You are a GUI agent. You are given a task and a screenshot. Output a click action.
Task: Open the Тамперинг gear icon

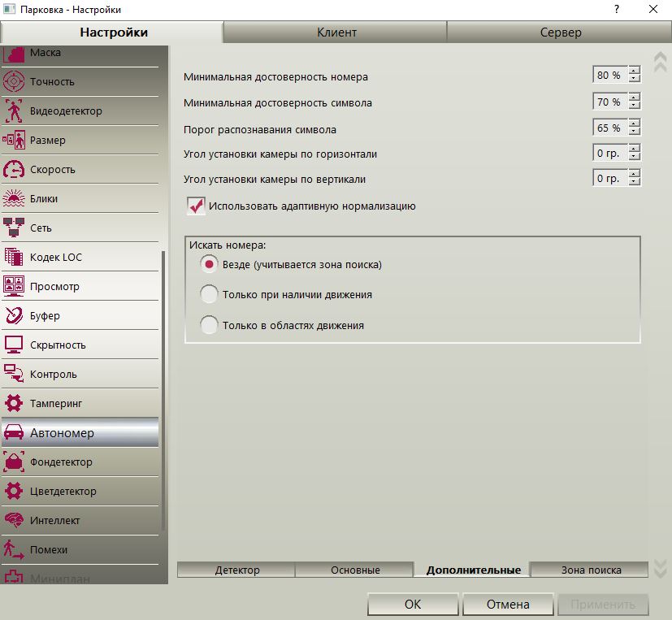pos(14,403)
